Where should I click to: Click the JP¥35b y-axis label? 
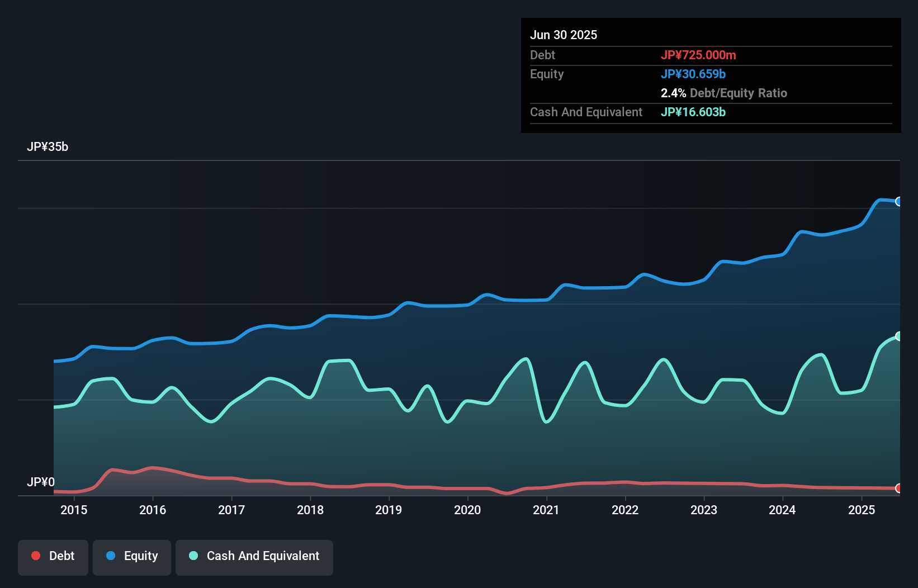[48, 147]
